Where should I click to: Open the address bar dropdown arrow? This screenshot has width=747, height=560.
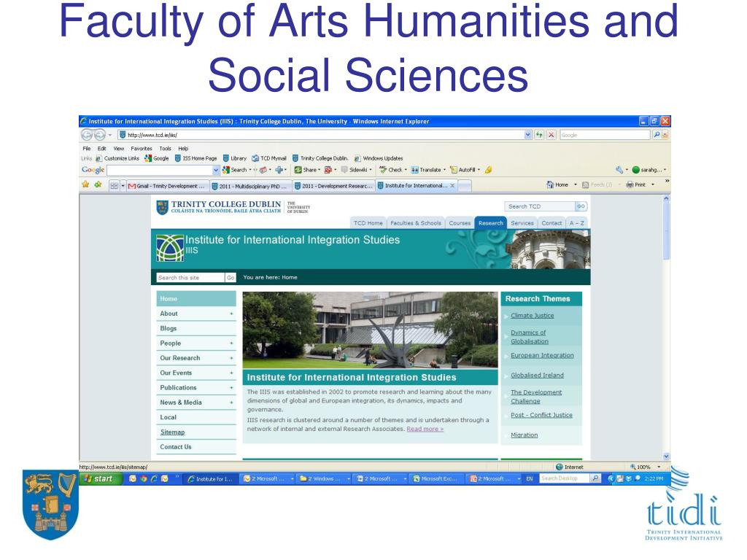coord(528,135)
